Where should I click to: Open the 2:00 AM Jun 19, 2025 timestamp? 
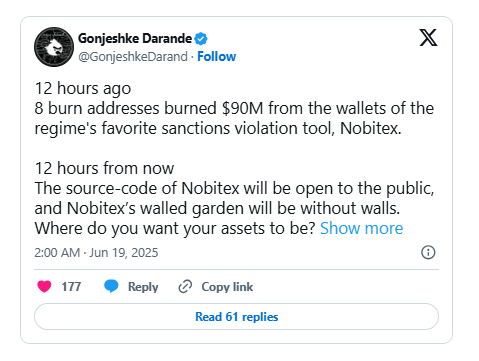click(96, 253)
